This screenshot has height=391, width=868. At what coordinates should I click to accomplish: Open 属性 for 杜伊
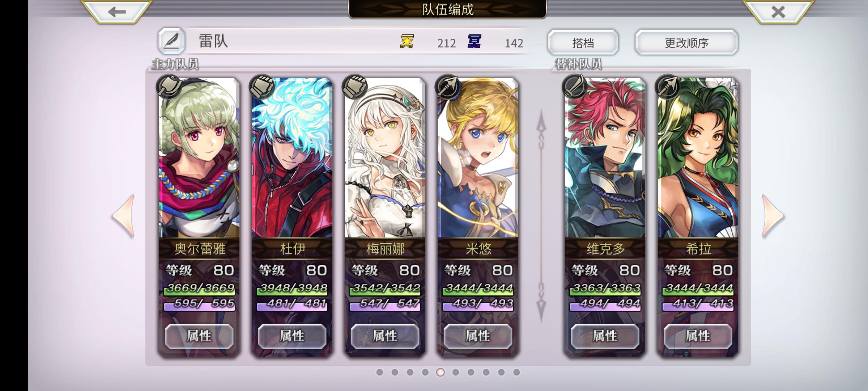pyautogui.click(x=292, y=336)
